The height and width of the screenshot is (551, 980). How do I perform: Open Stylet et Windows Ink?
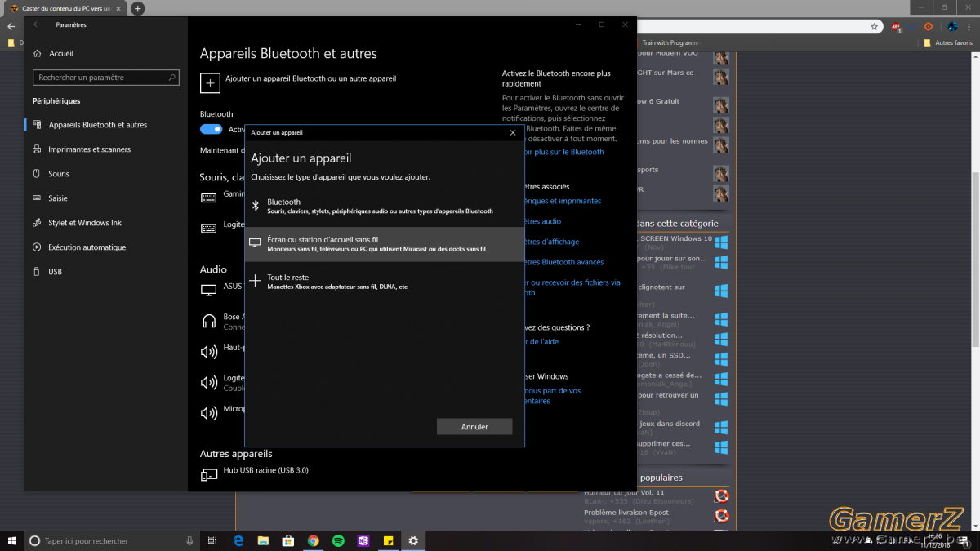[84, 223]
